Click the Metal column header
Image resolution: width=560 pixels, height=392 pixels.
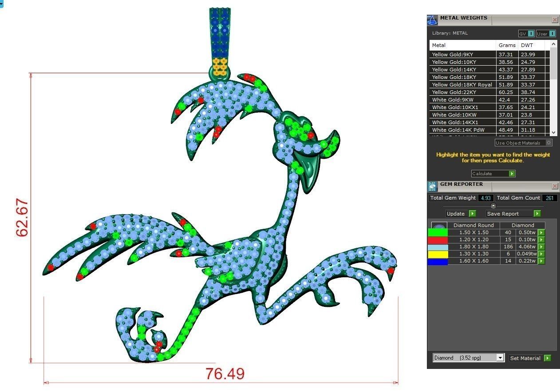point(462,45)
